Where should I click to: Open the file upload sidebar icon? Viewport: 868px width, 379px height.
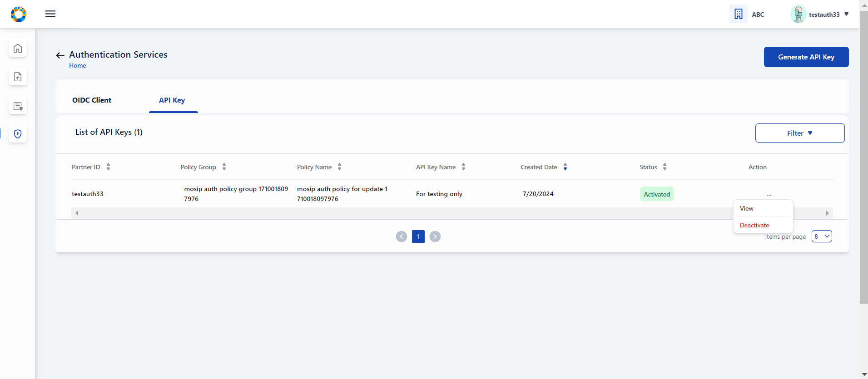tap(18, 77)
